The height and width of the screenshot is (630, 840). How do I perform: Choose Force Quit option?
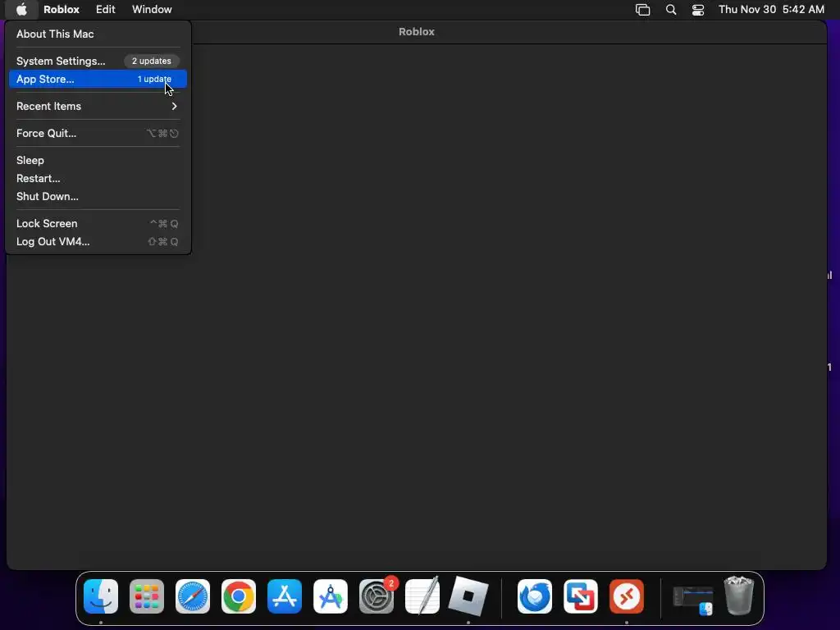click(x=98, y=134)
